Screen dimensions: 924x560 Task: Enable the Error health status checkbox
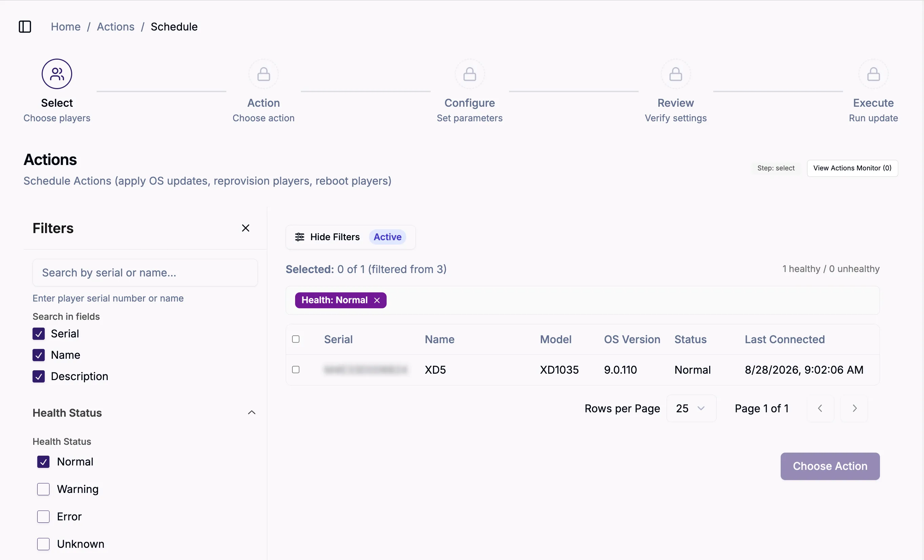[x=43, y=517]
